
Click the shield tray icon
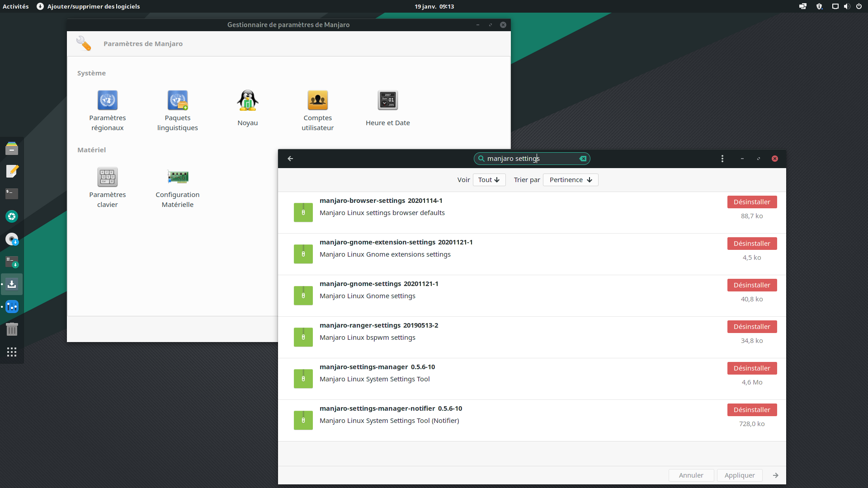819,6
